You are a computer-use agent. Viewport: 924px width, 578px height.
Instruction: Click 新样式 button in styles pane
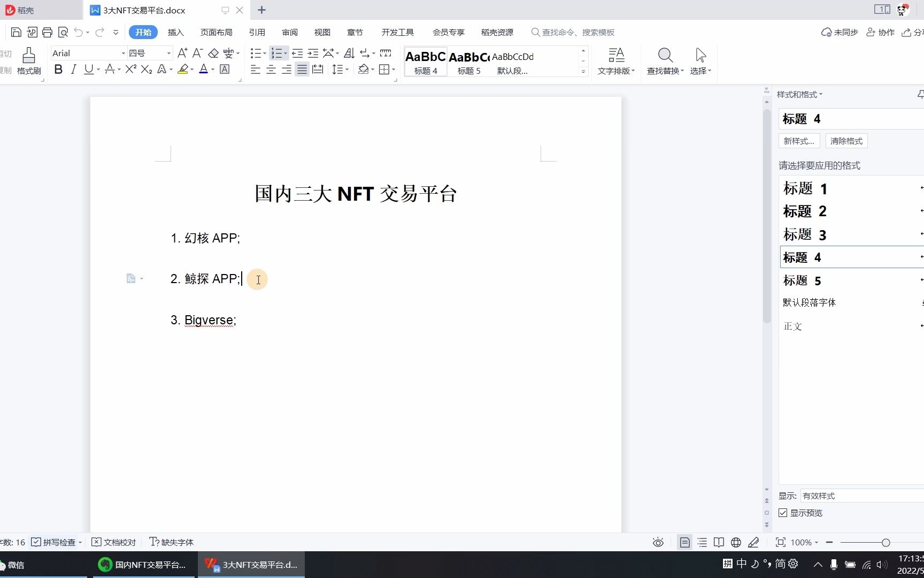[799, 141]
